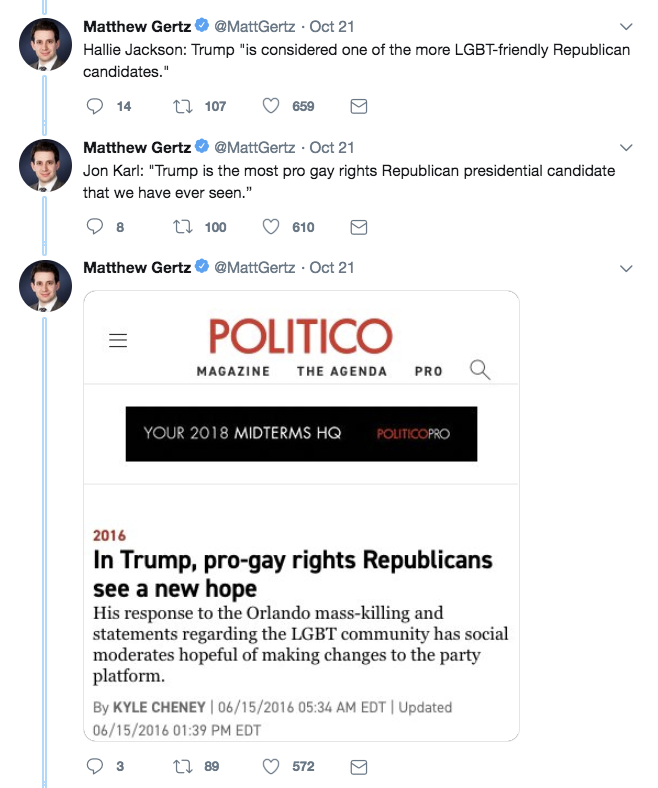Open the dropdown arrow on Jon Karl tweet
This screenshot has width=658, height=788.
point(627,147)
